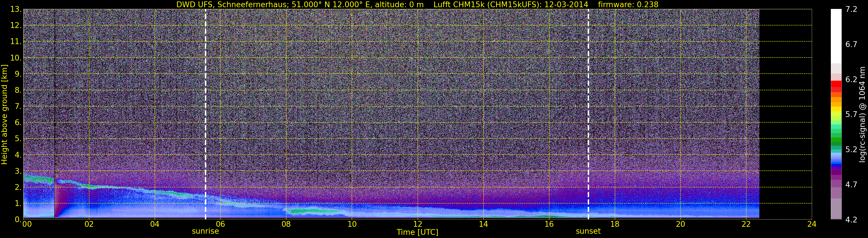
Task: Click the plot title text at top
Action: [x=417, y=4]
